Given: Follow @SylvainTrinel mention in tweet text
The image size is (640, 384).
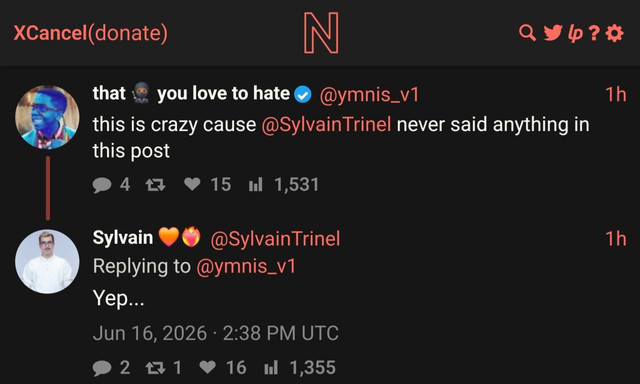Looking at the screenshot, I should [326, 124].
